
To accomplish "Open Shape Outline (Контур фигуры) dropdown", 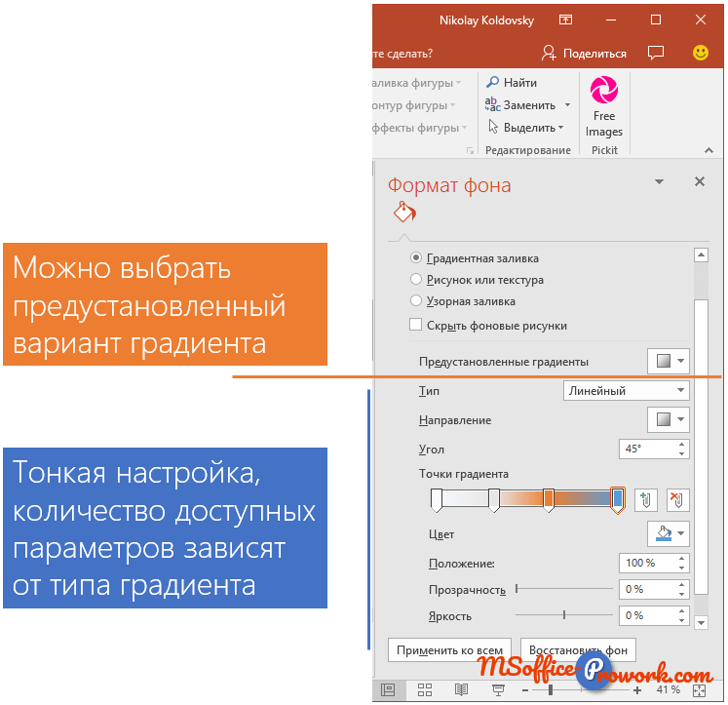I will pyautogui.click(x=414, y=105).
